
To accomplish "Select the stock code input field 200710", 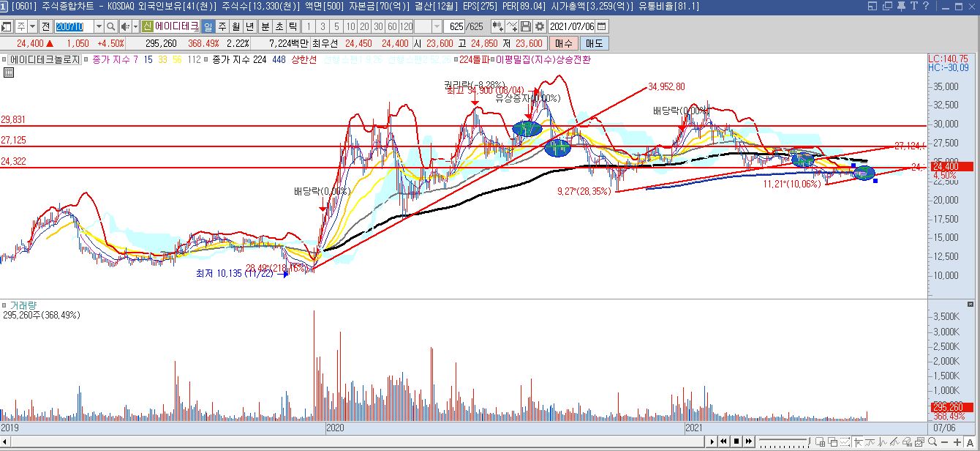I will pos(74,26).
